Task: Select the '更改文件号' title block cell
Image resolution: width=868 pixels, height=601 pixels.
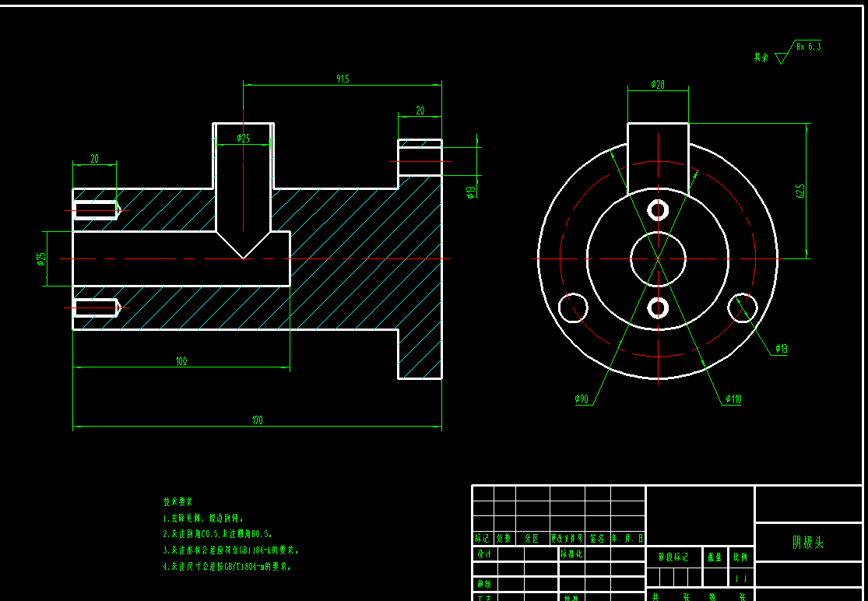Action: 567,539
